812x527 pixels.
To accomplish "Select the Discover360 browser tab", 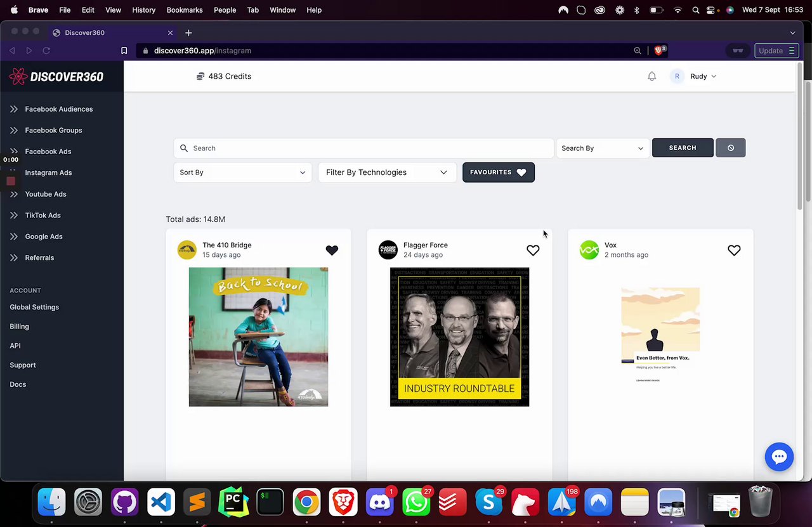I will click(x=113, y=32).
